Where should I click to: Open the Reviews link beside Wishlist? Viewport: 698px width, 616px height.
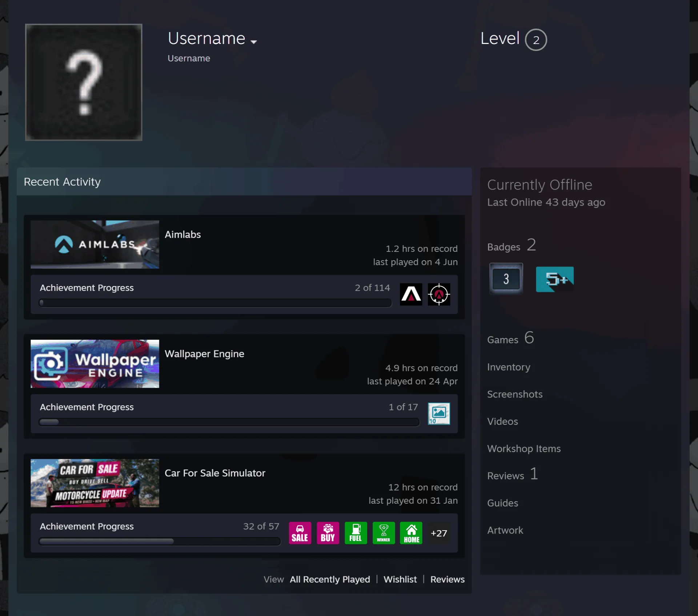click(447, 579)
